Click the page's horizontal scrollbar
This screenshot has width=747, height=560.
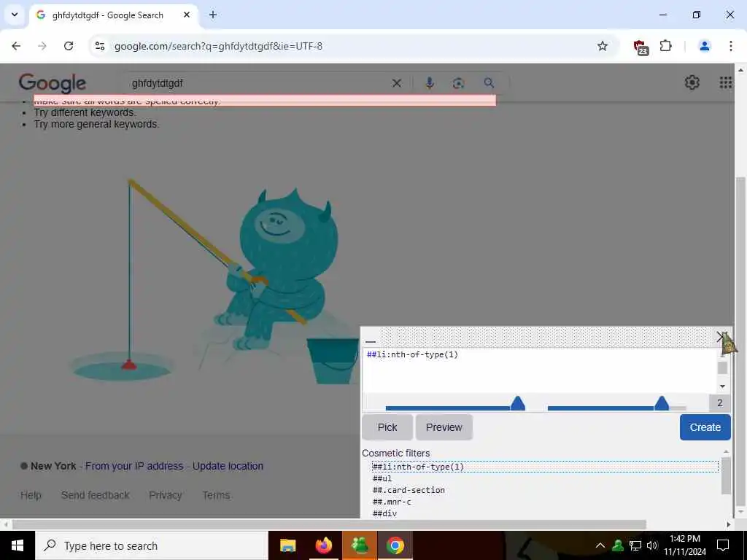coord(329,524)
